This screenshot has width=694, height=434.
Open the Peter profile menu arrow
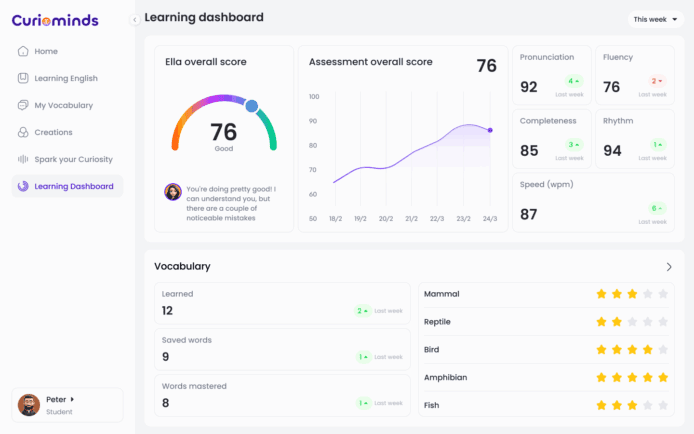[72, 399]
